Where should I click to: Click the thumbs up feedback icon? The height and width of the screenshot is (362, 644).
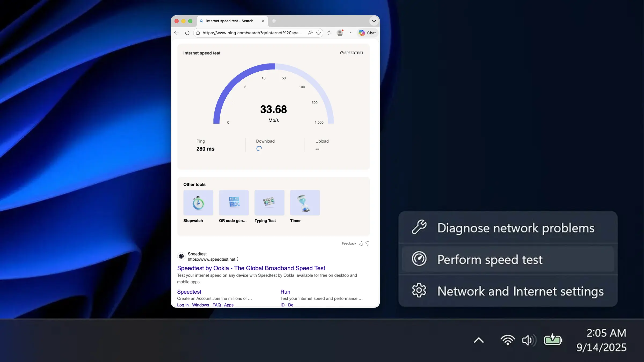[x=361, y=243]
